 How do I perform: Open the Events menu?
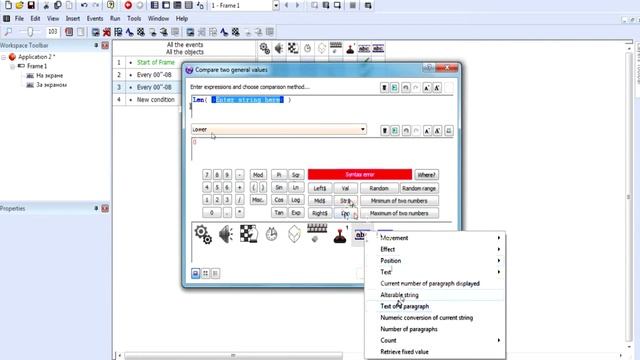pyautogui.click(x=95, y=18)
